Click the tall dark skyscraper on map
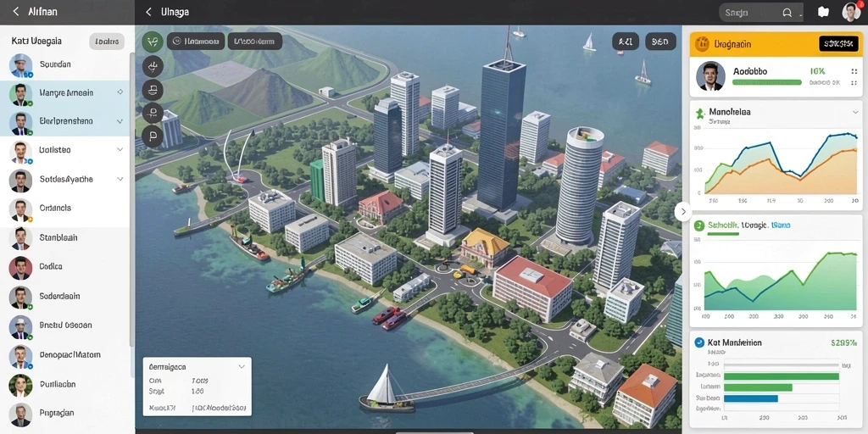868x434 pixels. (x=501, y=133)
